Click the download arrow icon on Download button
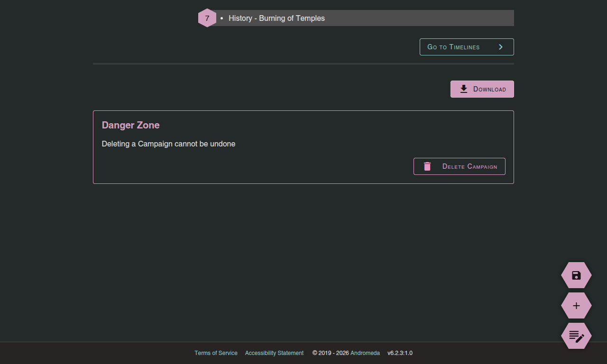 463,89
